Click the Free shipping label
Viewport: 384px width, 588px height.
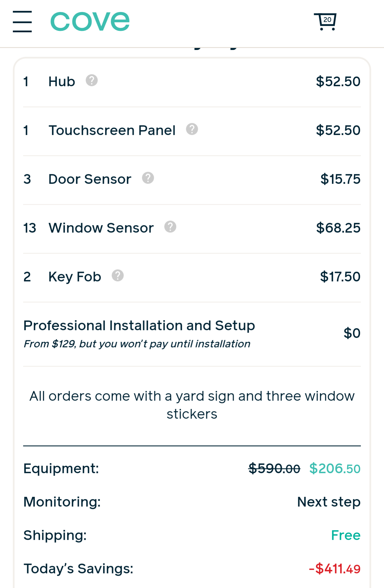[345, 535]
